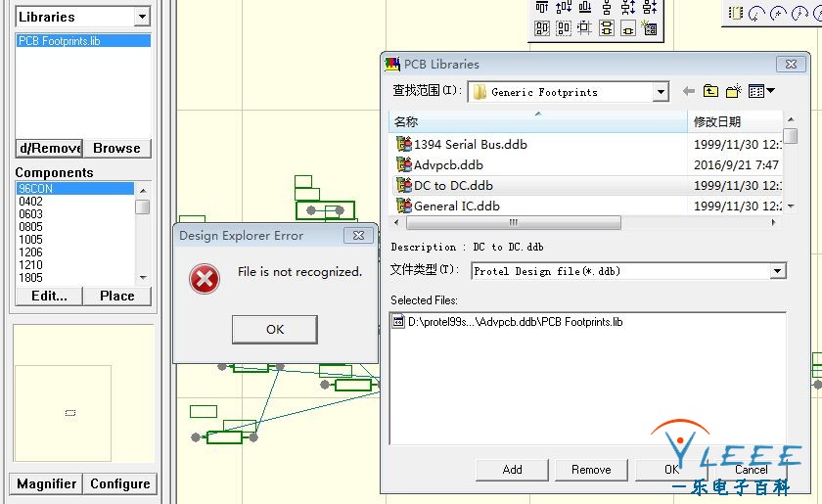Screen dimensions: 822x504
Task: Select the 0603 component
Action: [75, 214]
